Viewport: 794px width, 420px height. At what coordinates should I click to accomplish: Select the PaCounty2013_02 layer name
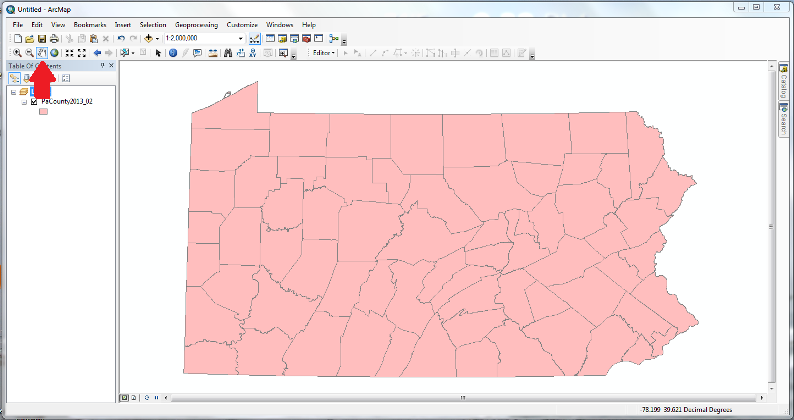pos(66,102)
